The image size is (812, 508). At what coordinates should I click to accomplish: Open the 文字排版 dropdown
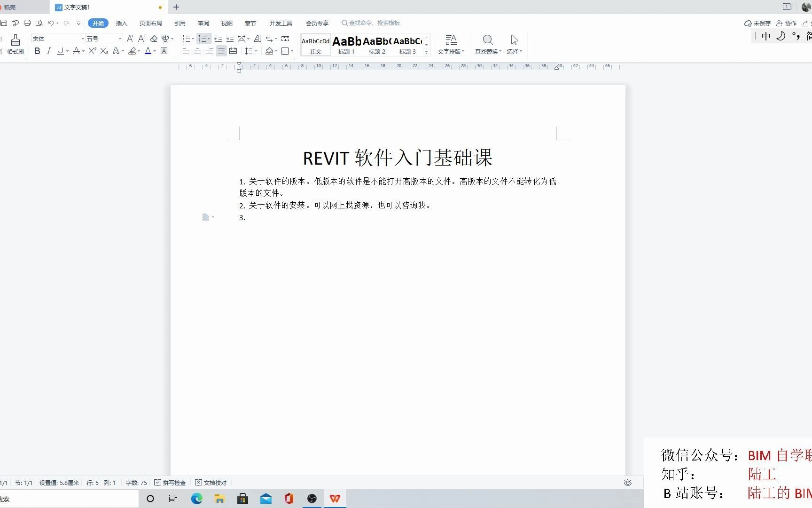(451, 45)
